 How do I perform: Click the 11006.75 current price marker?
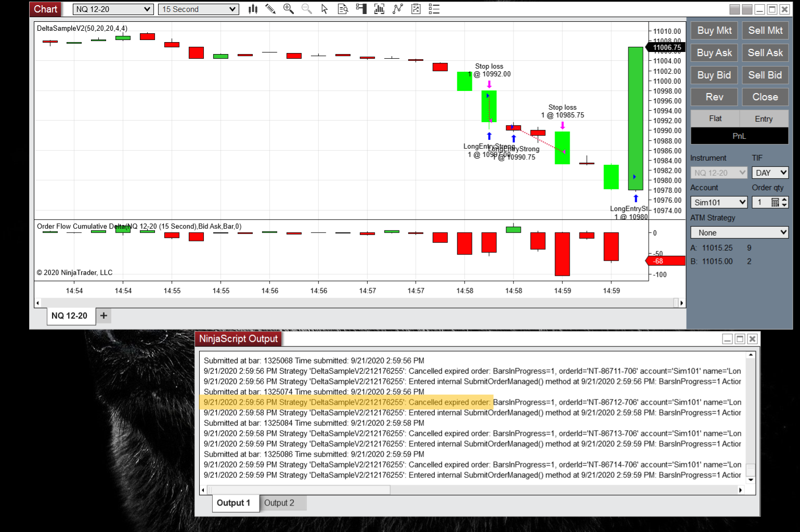(666, 47)
